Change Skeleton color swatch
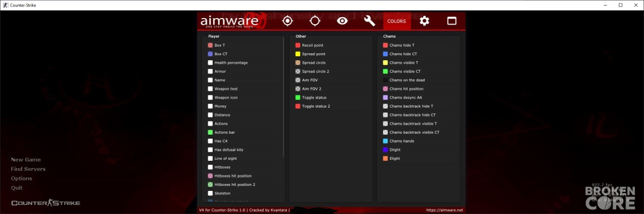 210,193
